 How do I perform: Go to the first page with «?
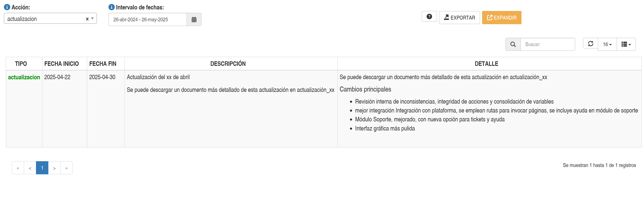coord(18,168)
